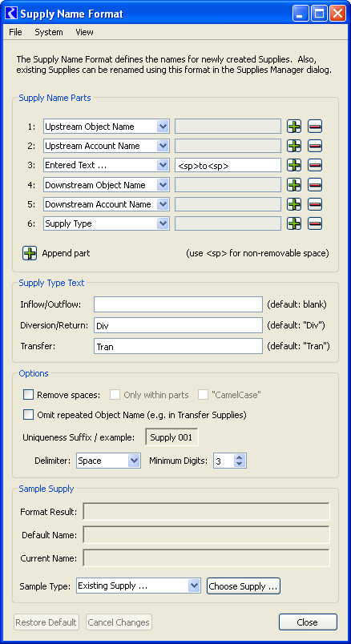Click the plus icon beside Downstream Account Name
This screenshot has height=644, width=351.
coord(294,204)
